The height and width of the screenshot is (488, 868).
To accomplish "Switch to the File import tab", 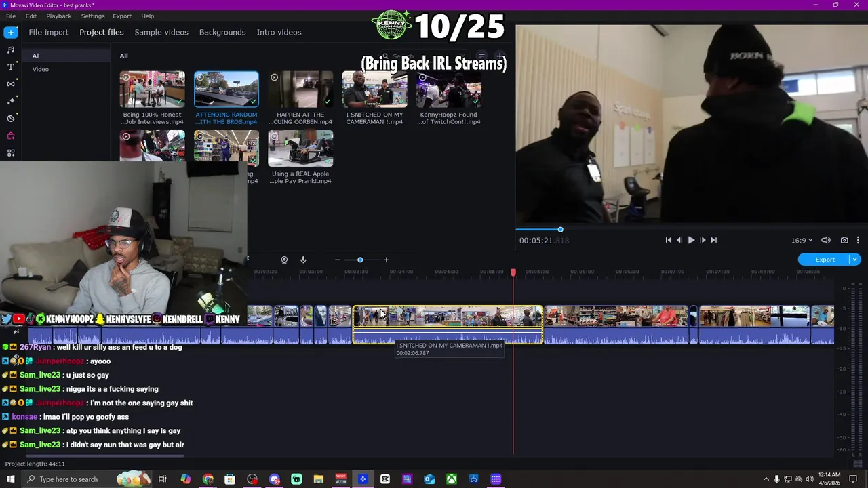I will [x=48, y=32].
